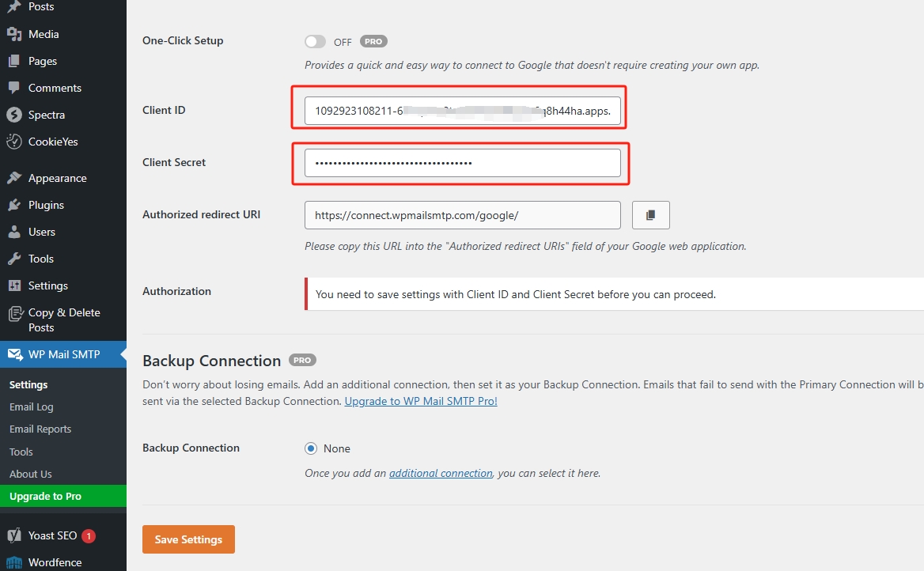This screenshot has height=571, width=924.
Task: Click the Plugins plug icon
Action: tap(14, 205)
